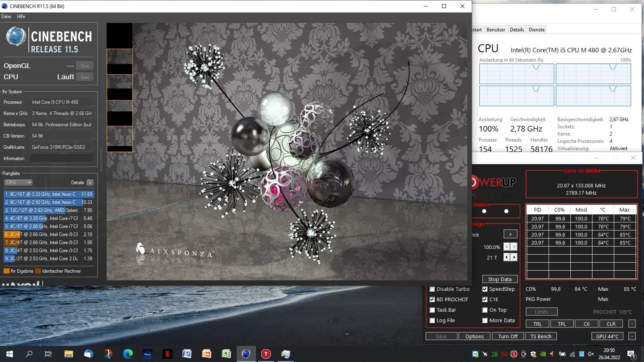This screenshot has width=644, height=362.
Task: Enable More Data checkbox
Action: click(x=485, y=321)
